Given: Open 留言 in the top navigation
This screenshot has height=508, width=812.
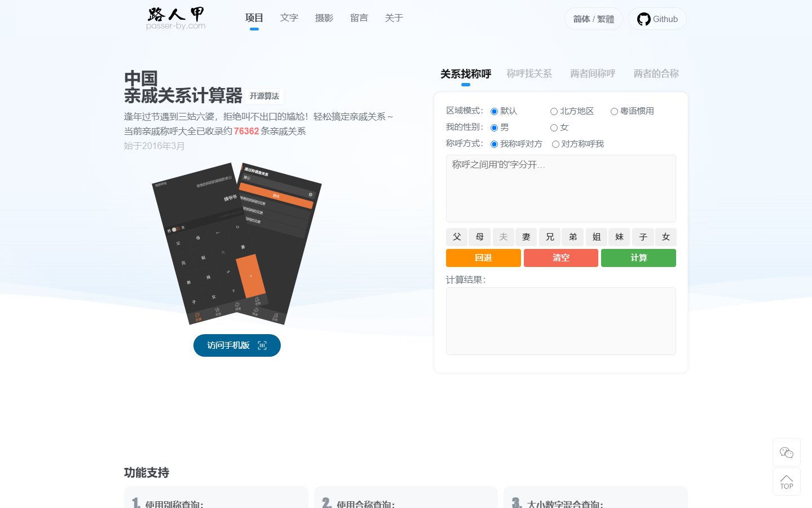Looking at the screenshot, I should pos(359,18).
